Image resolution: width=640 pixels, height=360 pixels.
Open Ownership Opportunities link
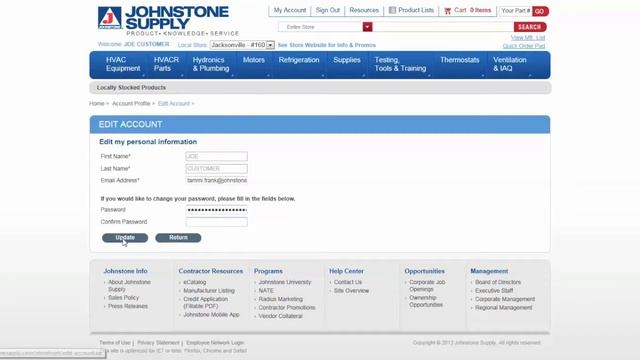(426, 301)
